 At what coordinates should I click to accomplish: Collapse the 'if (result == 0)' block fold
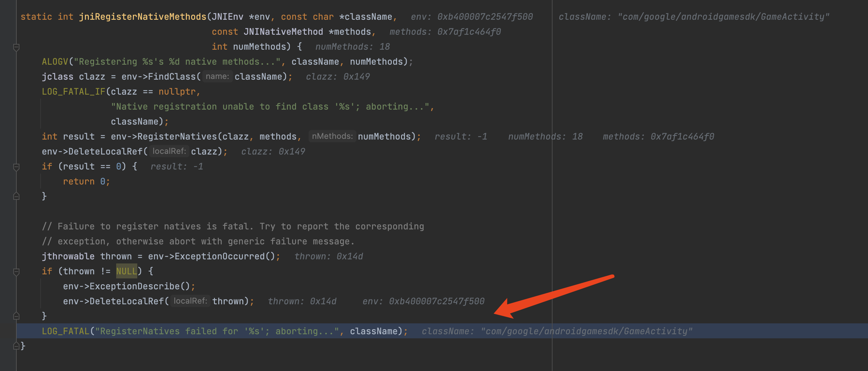tap(16, 167)
